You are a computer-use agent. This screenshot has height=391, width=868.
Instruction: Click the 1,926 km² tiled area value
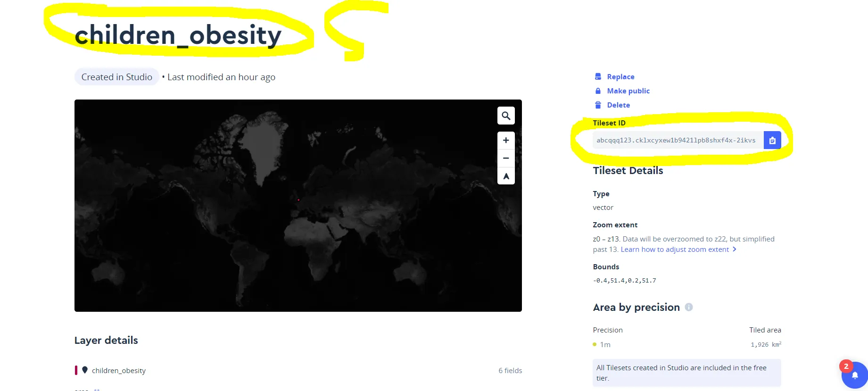766,344
